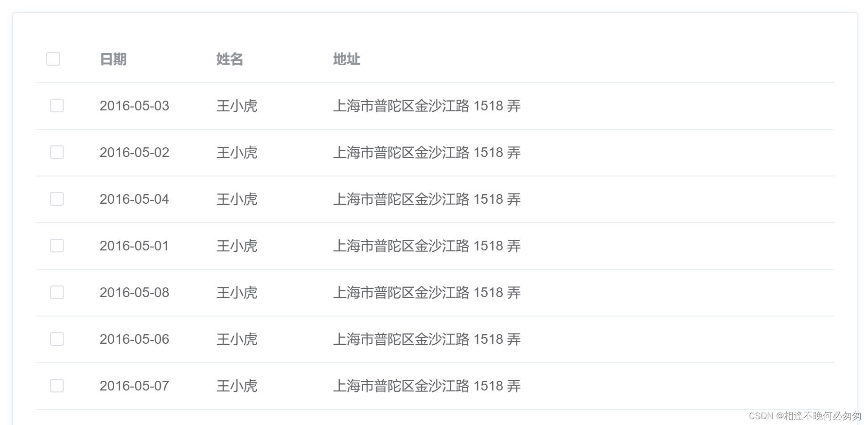Select the date cell 2016-05-01

coord(134,246)
